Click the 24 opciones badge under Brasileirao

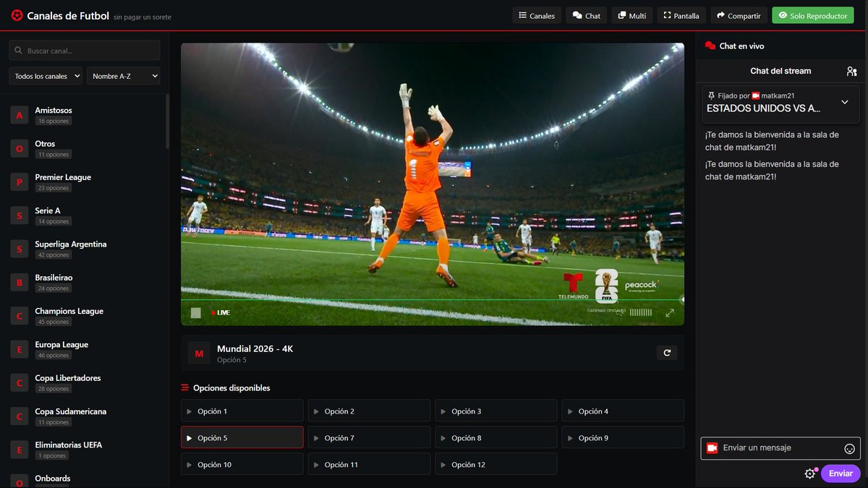coord(54,288)
